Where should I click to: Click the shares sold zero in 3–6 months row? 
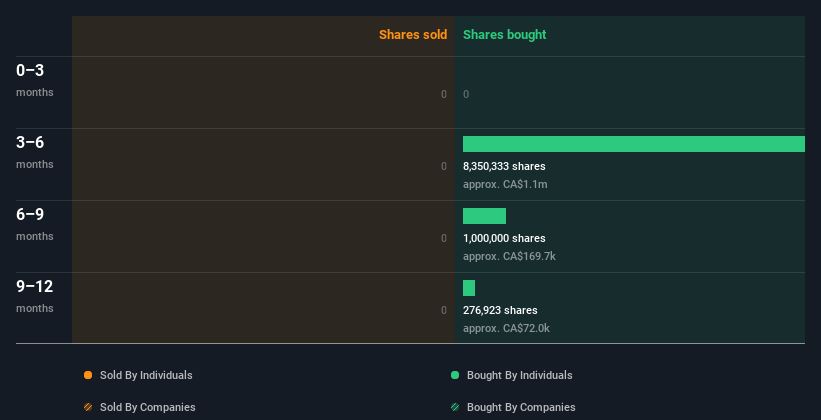444,167
